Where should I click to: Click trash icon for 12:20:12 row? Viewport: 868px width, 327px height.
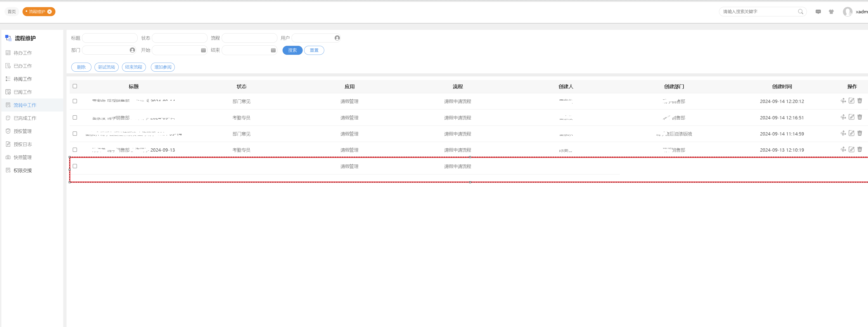(859, 101)
